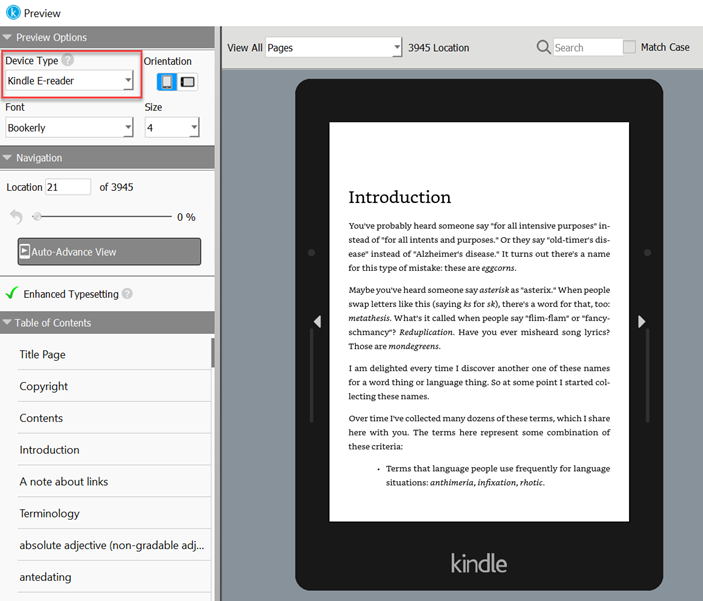Viewport: 703px width, 601px height.
Task: Click the 'Enhanced Typesetting' label
Action: [71, 294]
